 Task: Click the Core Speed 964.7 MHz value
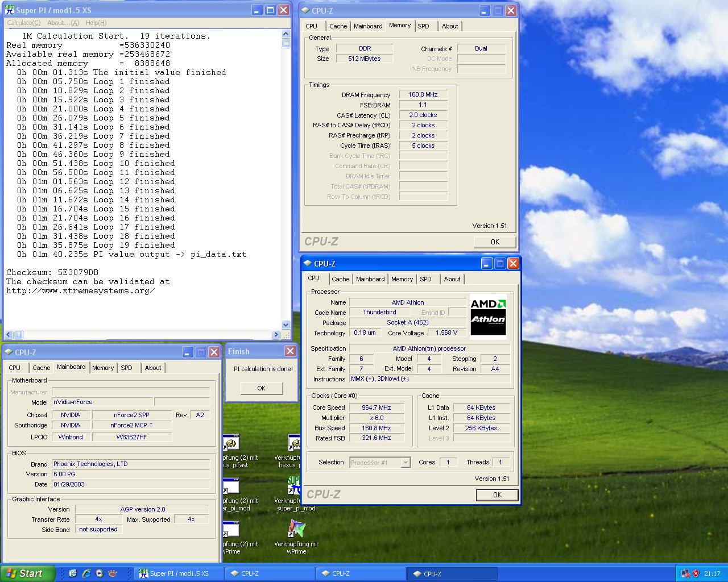point(377,408)
